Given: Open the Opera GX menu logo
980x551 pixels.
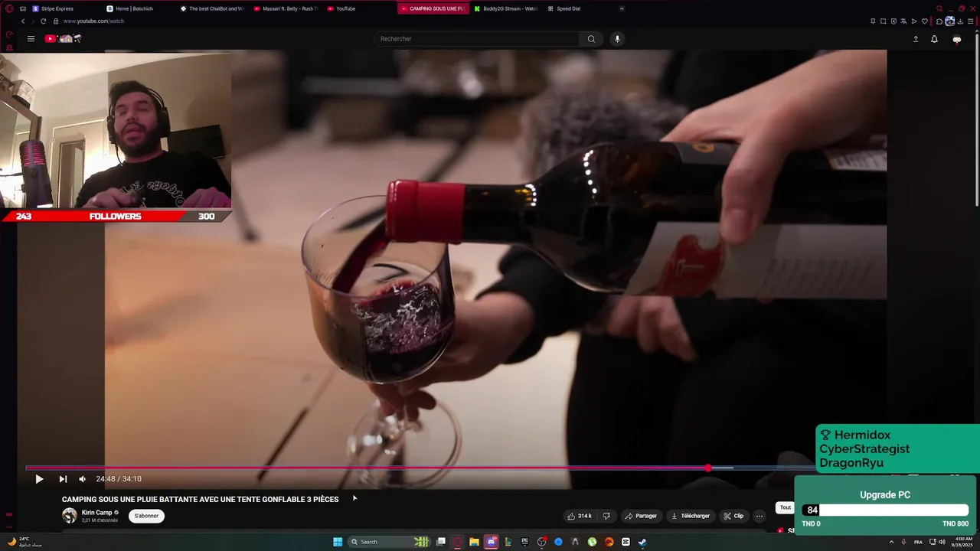Looking at the screenshot, I should (x=9, y=8).
